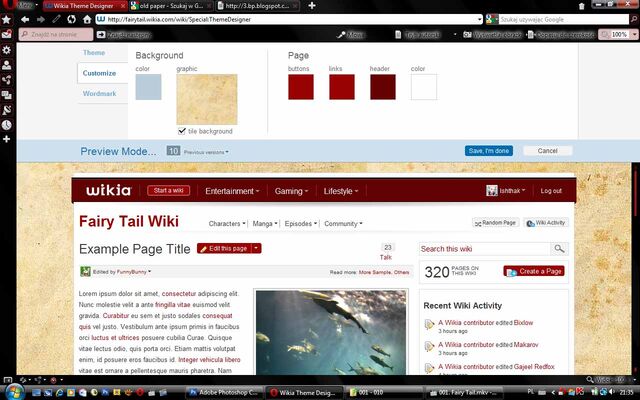Switch to the 3.bp.blogspot browser tab
640x400 pixels.
(x=258, y=6)
